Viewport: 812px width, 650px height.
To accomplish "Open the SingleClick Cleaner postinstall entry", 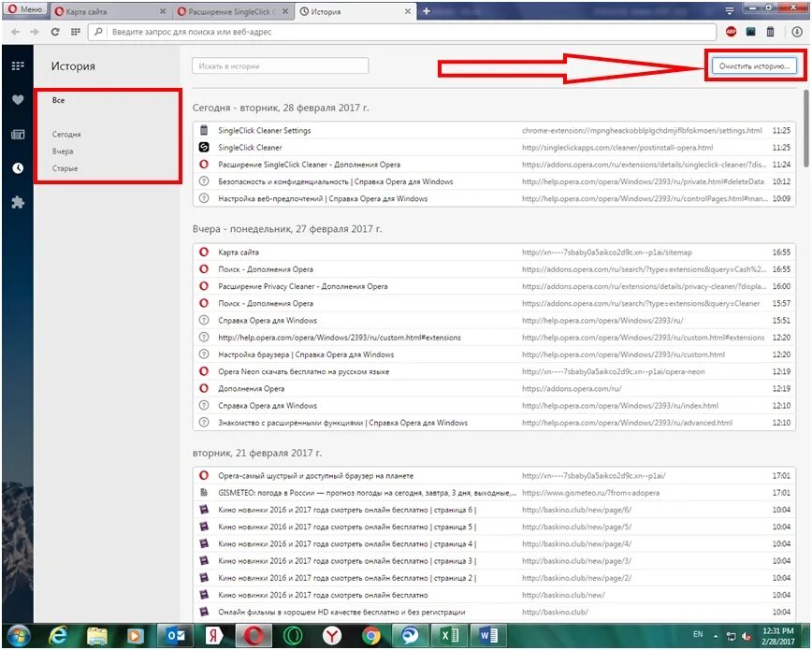I will pos(494,148).
